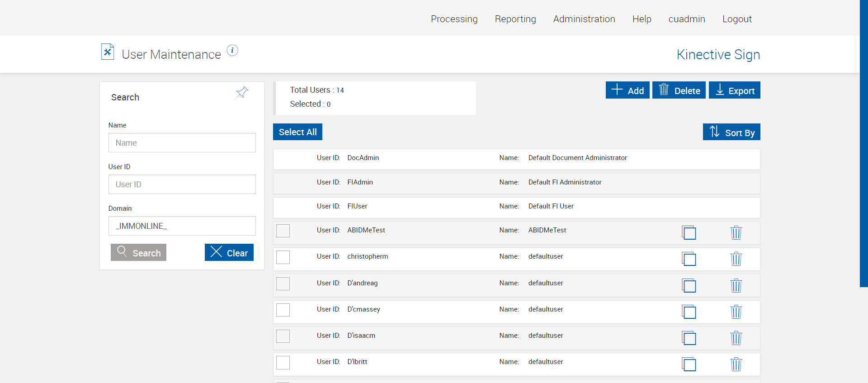Click the page's vertical scrollbar
The image size is (868, 383).
click(x=864, y=143)
